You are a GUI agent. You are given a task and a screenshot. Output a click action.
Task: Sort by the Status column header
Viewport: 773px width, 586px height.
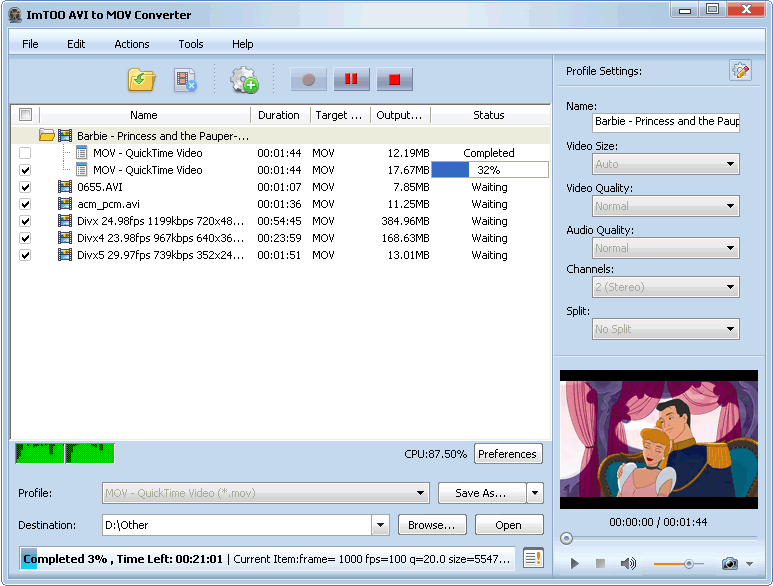click(x=490, y=115)
